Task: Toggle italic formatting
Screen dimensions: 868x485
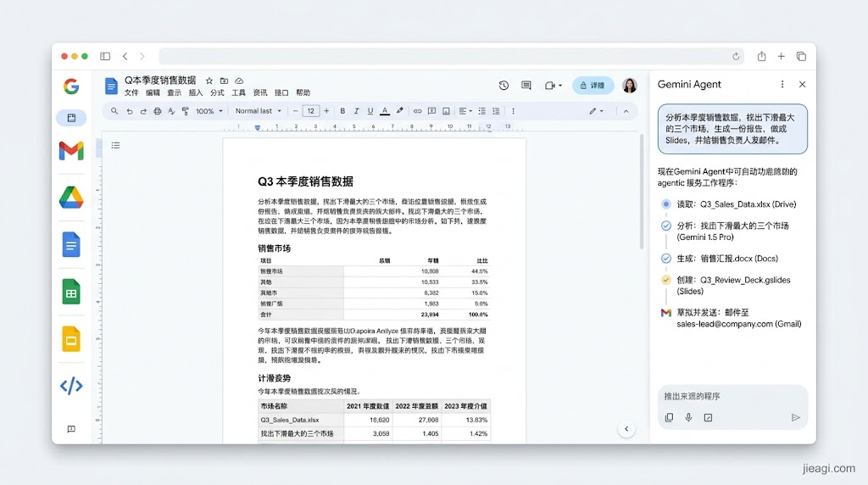Action: 357,111
